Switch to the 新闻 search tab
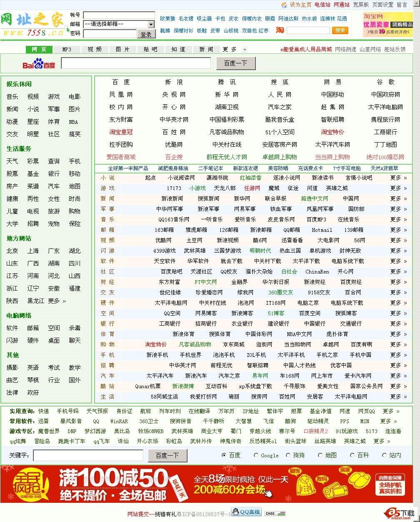Image resolution: width=420 pixels, height=522 pixels. click(206, 49)
